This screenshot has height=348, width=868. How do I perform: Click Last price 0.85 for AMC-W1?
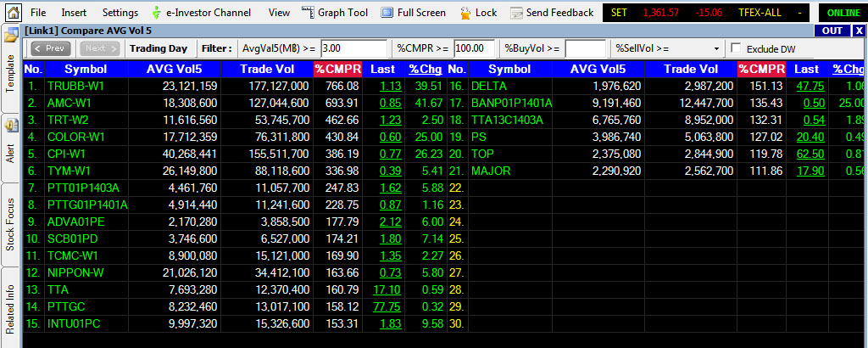click(391, 103)
